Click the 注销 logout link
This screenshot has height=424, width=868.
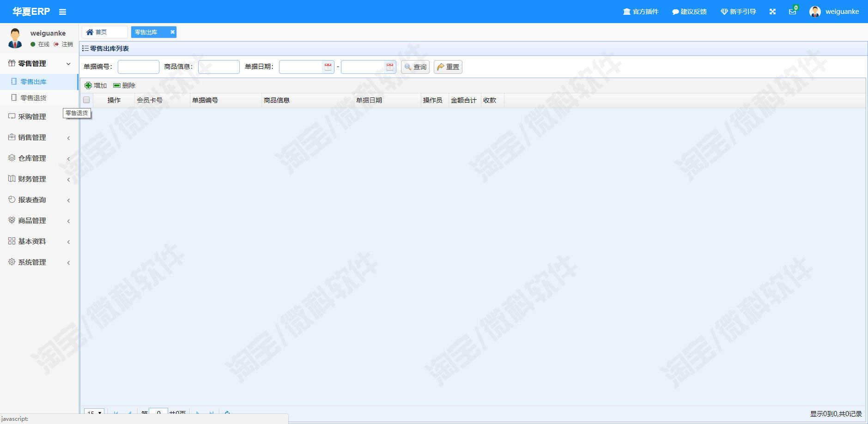tap(63, 44)
